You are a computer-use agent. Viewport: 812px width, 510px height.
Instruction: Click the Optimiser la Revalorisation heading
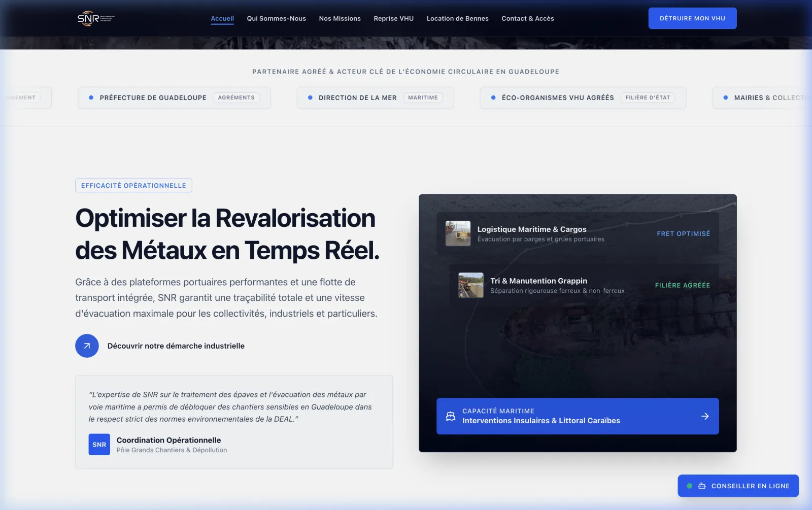tap(227, 234)
